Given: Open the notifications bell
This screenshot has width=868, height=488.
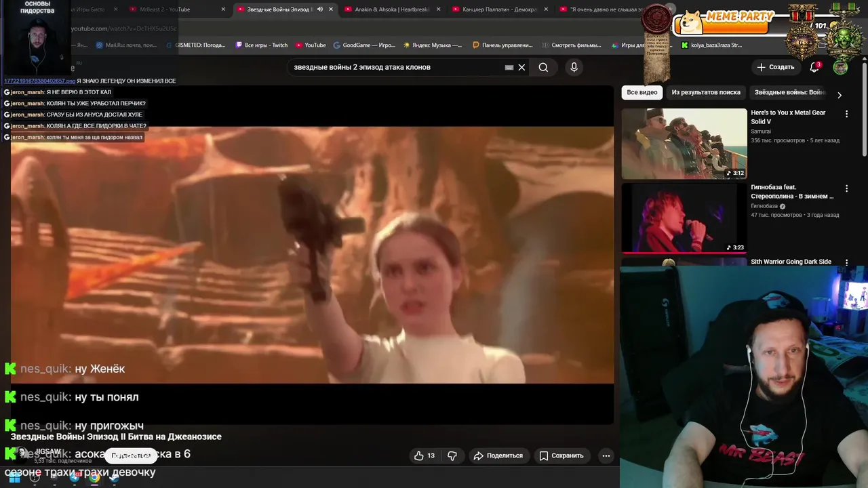Looking at the screenshot, I should (814, 67).
